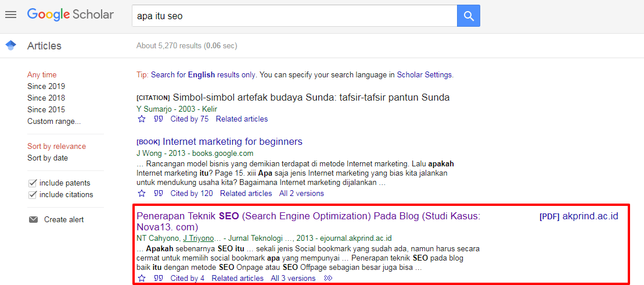Cite Simbol-simbol artefak result via quote icon
Screen dimensions: 644x285
pos(158,119)
